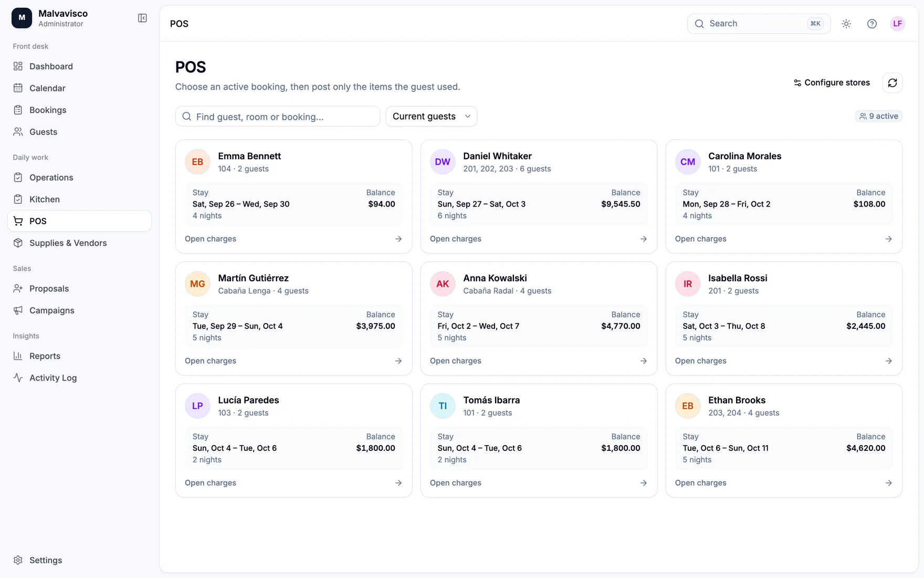The width and height of the screenshot is (924, 578).
Task: Click the Activity Log sidebar label
Action: point(53,378)
